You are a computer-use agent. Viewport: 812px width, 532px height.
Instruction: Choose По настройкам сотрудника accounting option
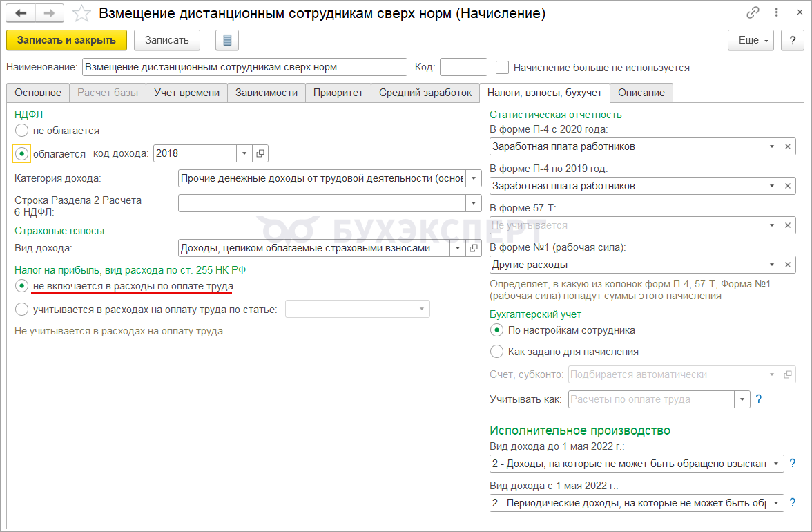click(496, 330)
